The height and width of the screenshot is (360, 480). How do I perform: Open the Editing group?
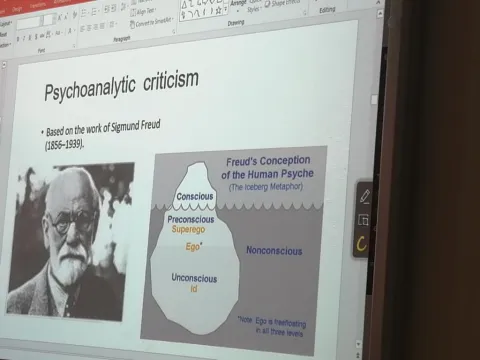point(327,10)
